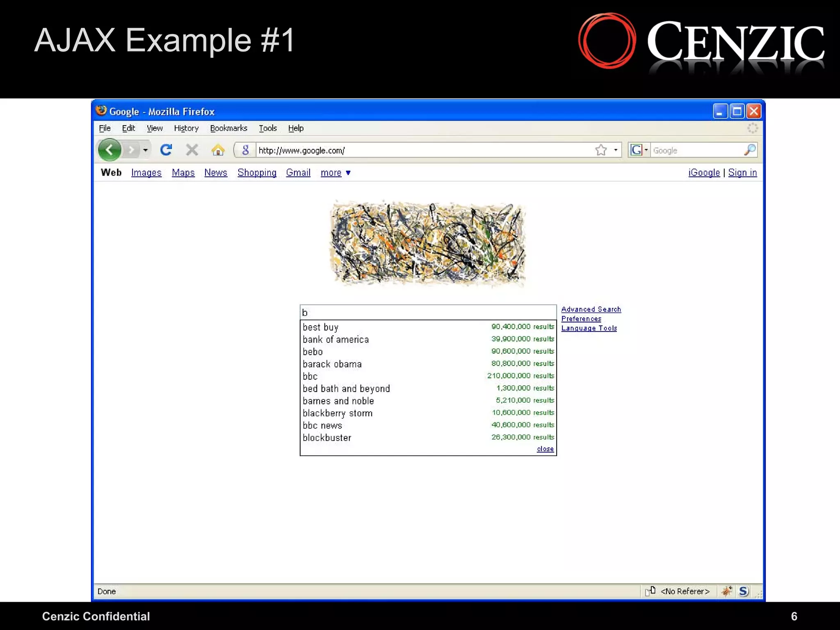
Task: Expand the more dropdown link
Action: pos(336,173)
